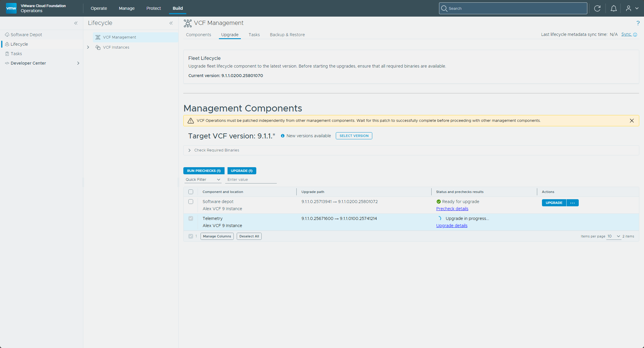Viewport: 644px width, 348px height.
Task: Open the Manage menu
Action: [x=127, y=8]
